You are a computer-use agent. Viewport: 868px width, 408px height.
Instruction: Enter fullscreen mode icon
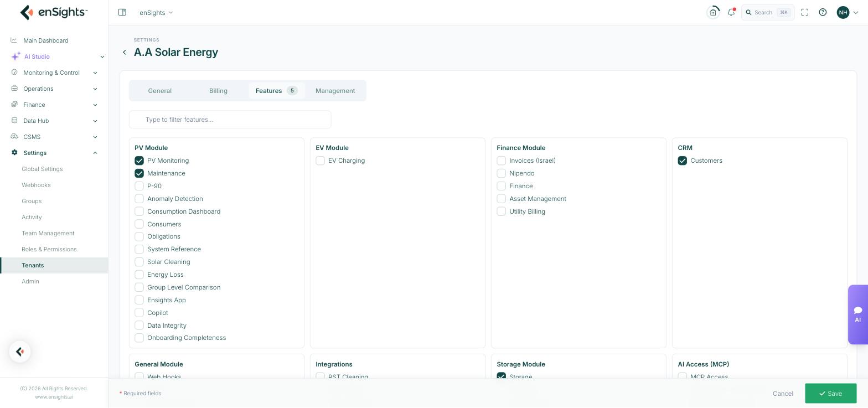tap(805, 12)
